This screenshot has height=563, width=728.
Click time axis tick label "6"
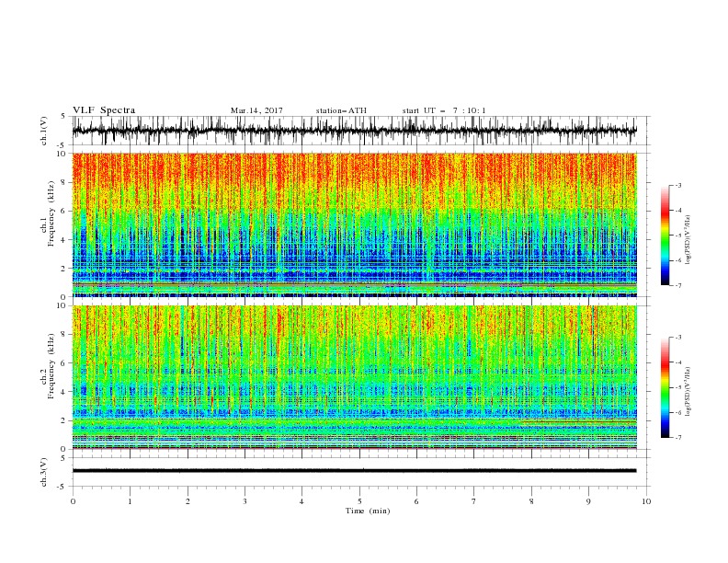click(416, 501)
